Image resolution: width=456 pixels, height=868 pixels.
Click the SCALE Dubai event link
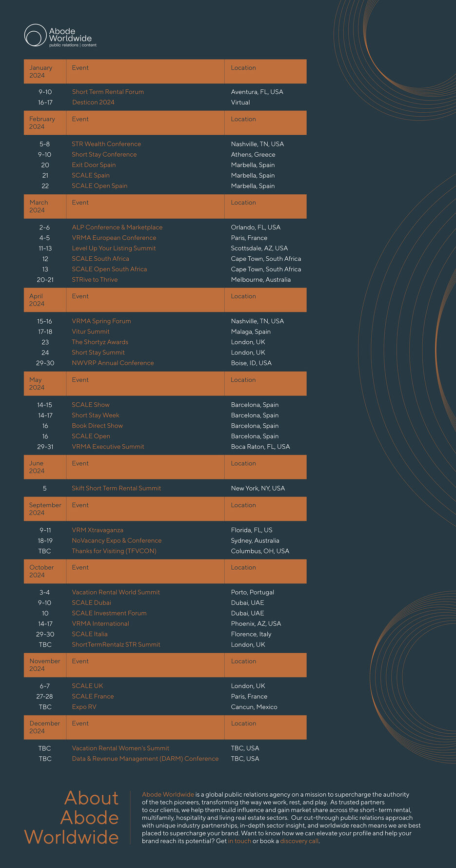click(91, 603)
